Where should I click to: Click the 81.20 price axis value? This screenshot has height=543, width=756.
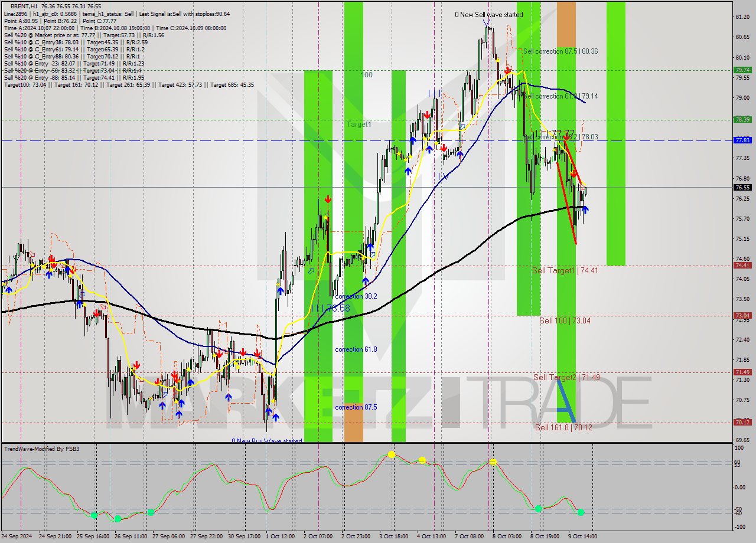click(x=742, y=17)
